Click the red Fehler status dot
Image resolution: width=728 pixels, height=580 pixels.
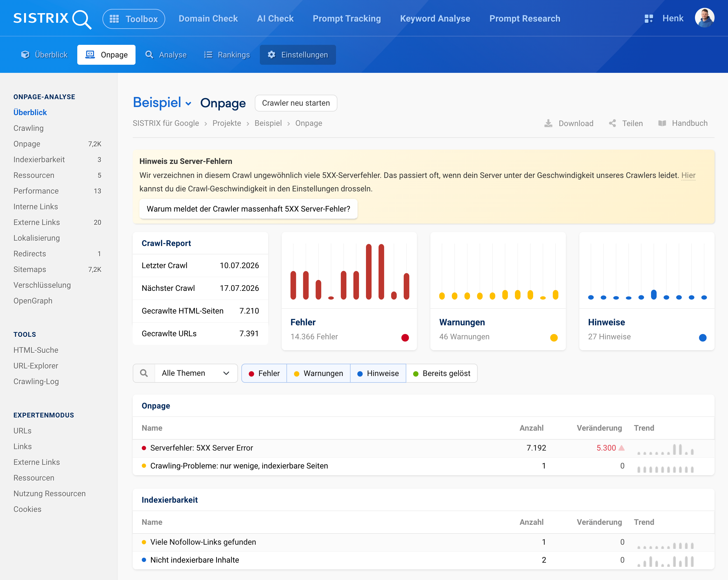[x=405, y=337]
